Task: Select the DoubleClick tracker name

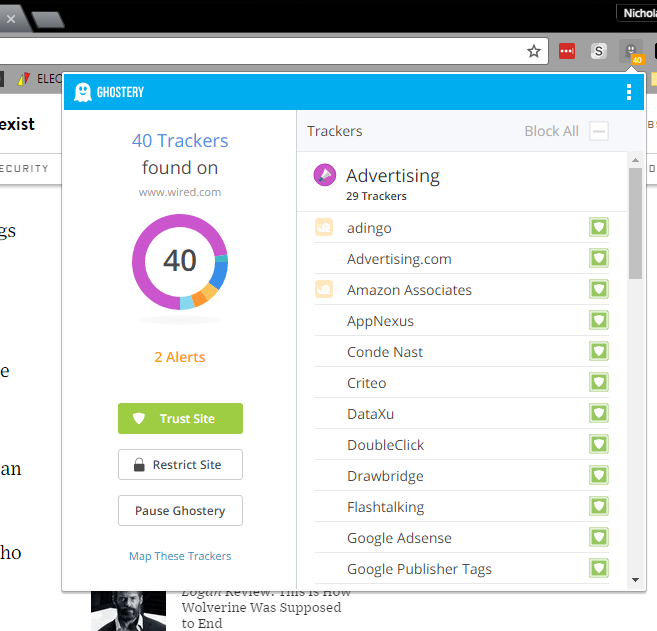Action: point(385,445)
